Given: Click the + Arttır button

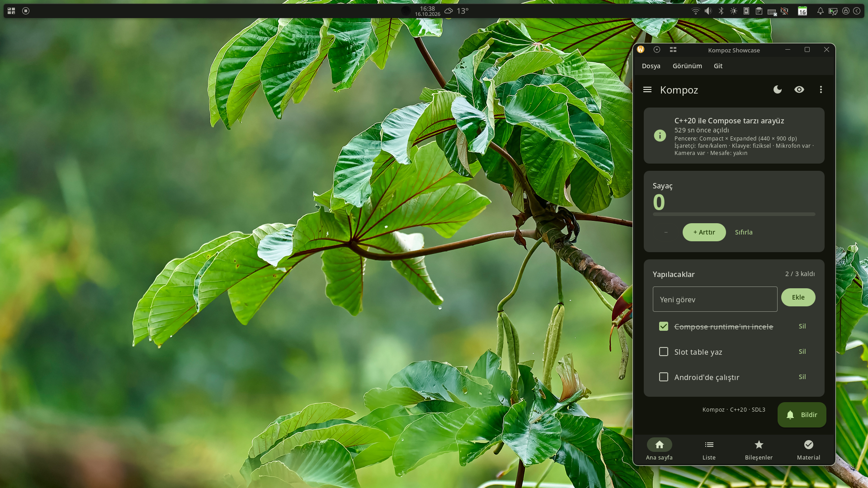Looking at the screenshot, I should coord(704,232).
